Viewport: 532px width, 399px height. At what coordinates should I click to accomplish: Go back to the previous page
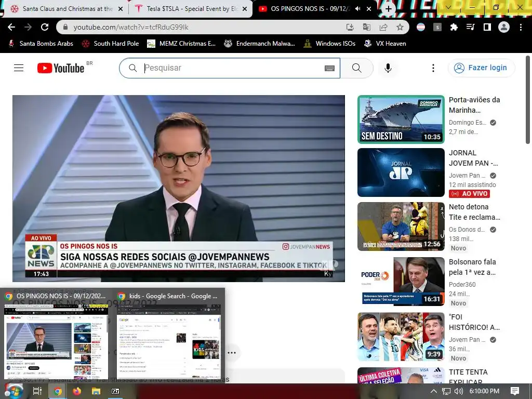(x=11, y=27)
